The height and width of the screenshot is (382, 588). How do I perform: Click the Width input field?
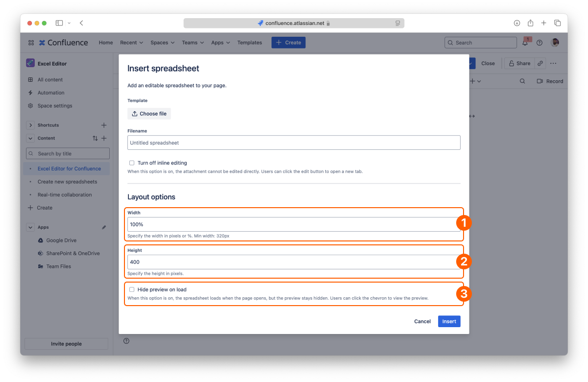[x=294, y=224]
